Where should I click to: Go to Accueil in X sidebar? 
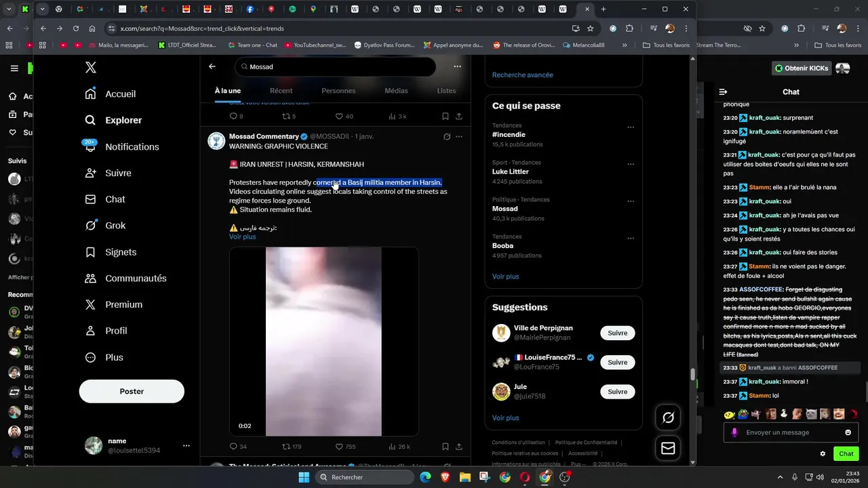point(111,94)
